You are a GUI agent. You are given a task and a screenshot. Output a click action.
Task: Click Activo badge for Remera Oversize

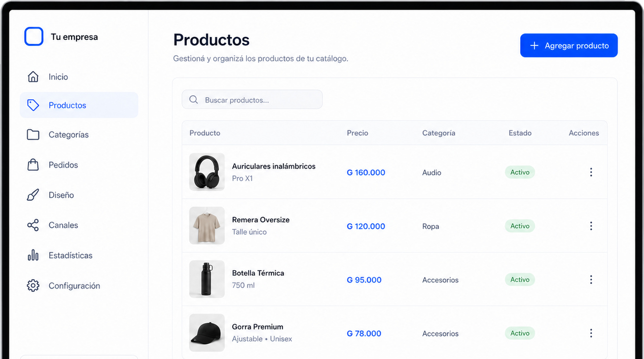tap(520, 226)
